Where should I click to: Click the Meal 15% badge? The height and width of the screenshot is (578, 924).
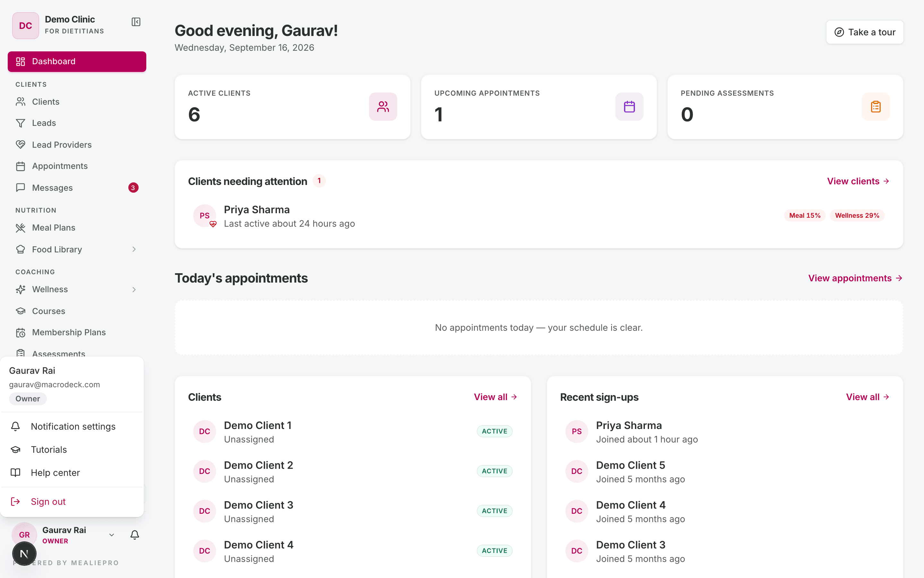[805, 215]
